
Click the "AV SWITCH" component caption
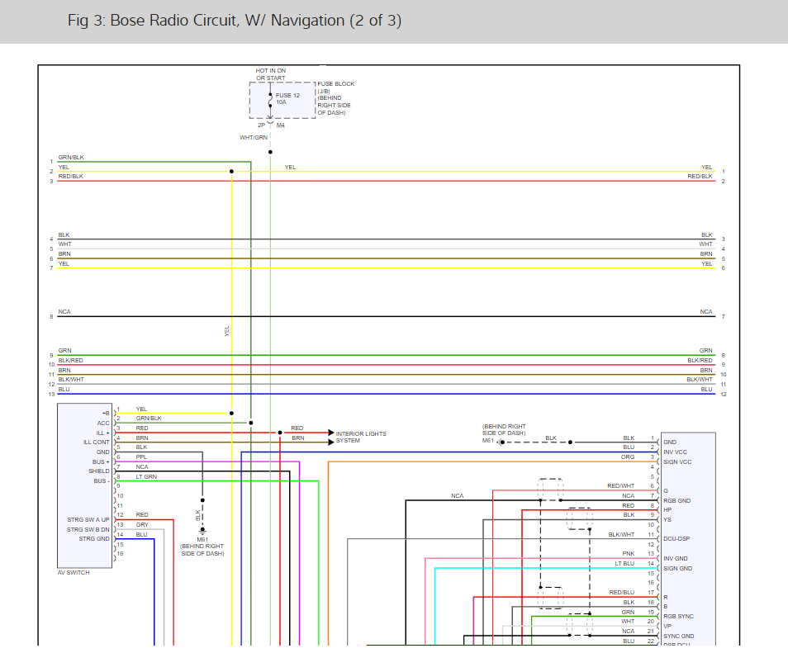(x=74, y=573)
